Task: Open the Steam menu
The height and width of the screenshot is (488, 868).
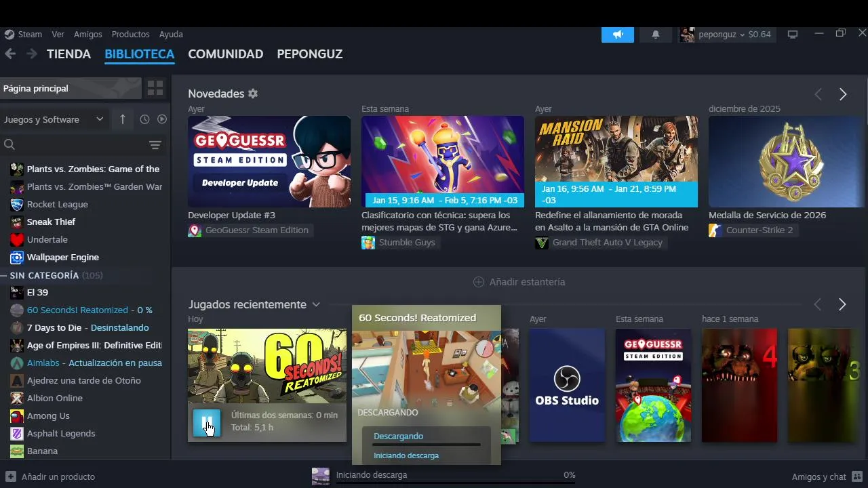Action: point(30,34)
